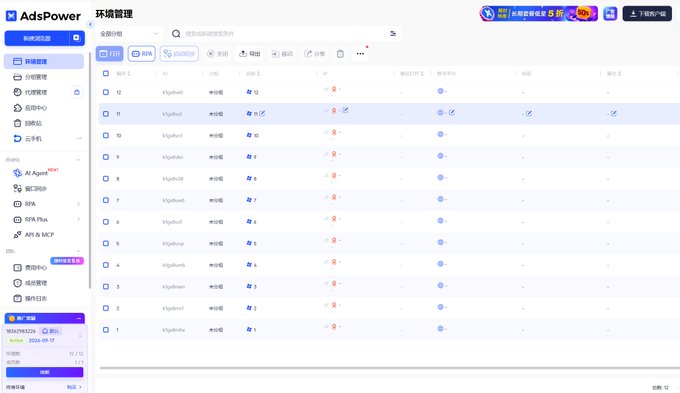Viewport: 680px width, 393px height.
Task: Click the quick-create icon beside 新建浏览器
Action: pos(76,38)
